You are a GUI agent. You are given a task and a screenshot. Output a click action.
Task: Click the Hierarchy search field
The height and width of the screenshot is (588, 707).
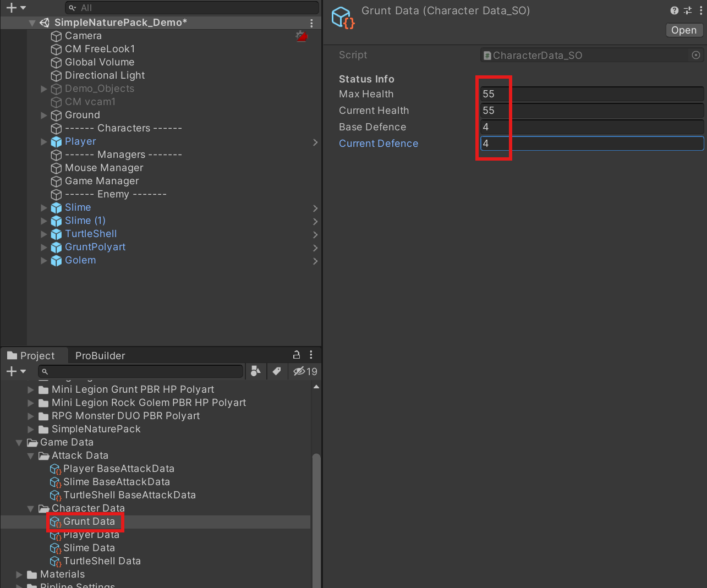(192, 8)
